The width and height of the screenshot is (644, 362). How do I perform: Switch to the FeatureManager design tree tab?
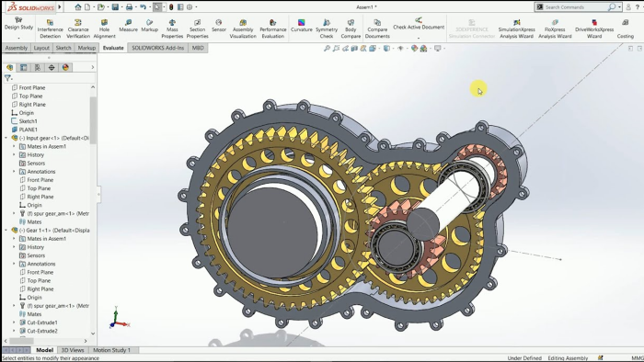[x=9, y=67]
